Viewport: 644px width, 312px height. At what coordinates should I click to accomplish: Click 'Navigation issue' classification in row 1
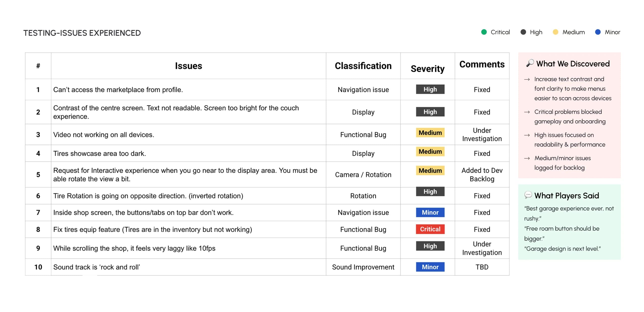[x=363, y=90]
